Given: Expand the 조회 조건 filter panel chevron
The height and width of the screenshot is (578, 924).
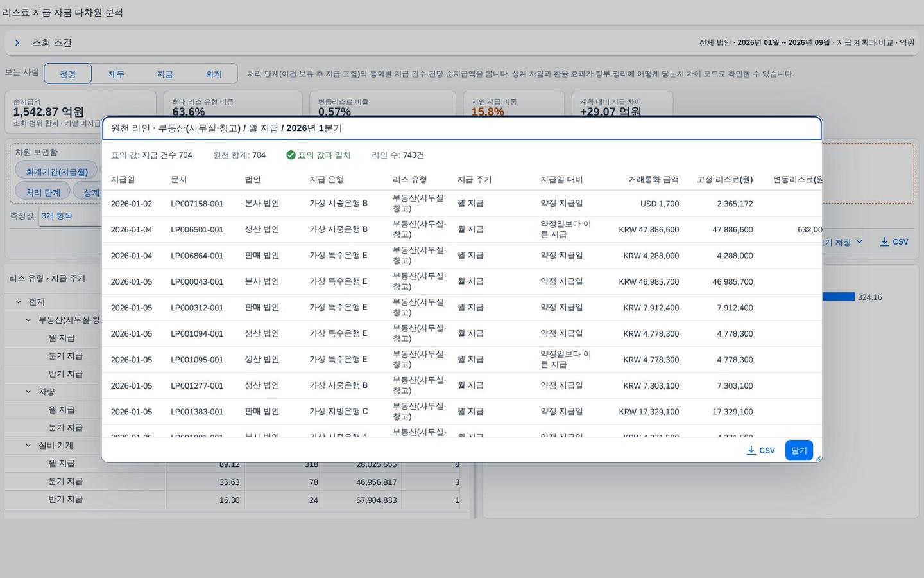Looking at the screenshot, I should click(17, 42).
